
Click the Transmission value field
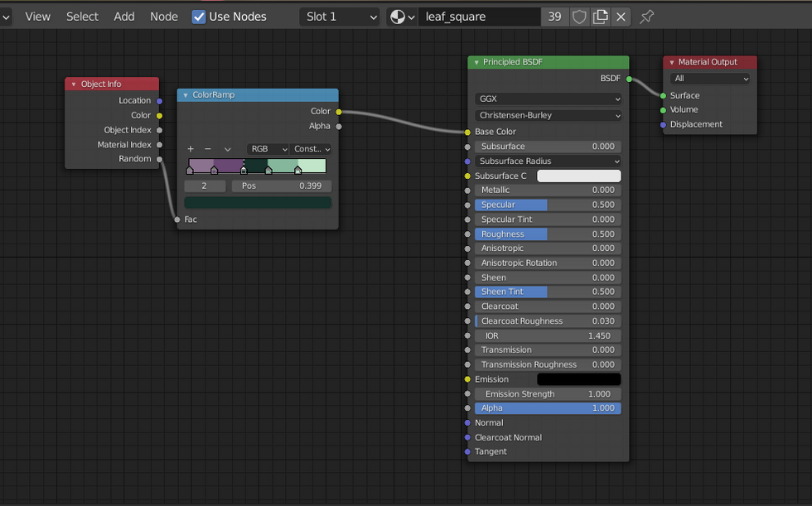548,350
